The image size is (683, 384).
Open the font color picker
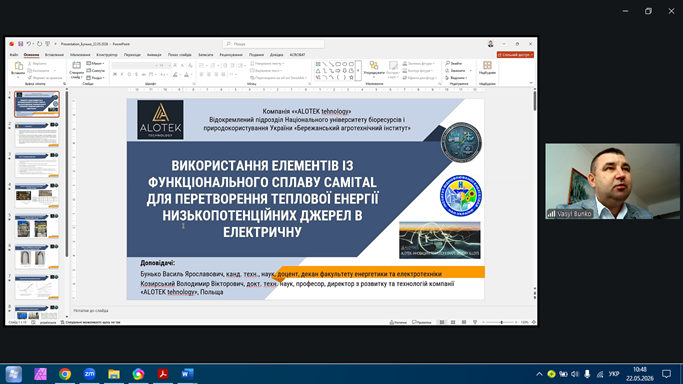coord(187,74)
